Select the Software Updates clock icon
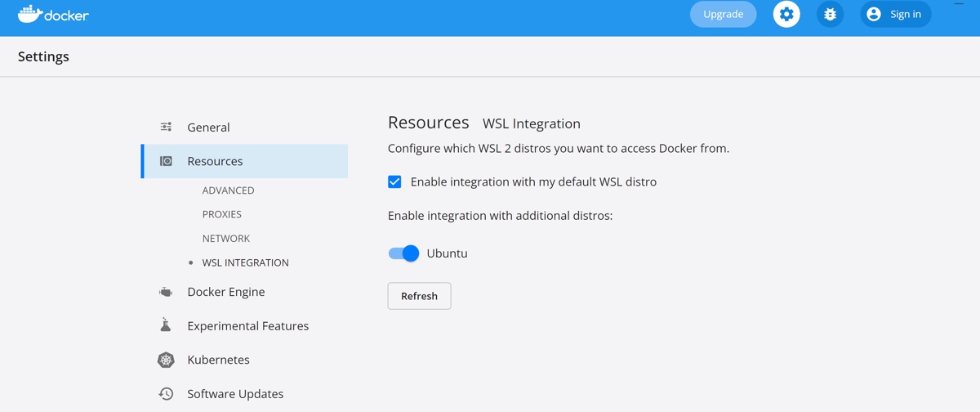 [166, 393]
